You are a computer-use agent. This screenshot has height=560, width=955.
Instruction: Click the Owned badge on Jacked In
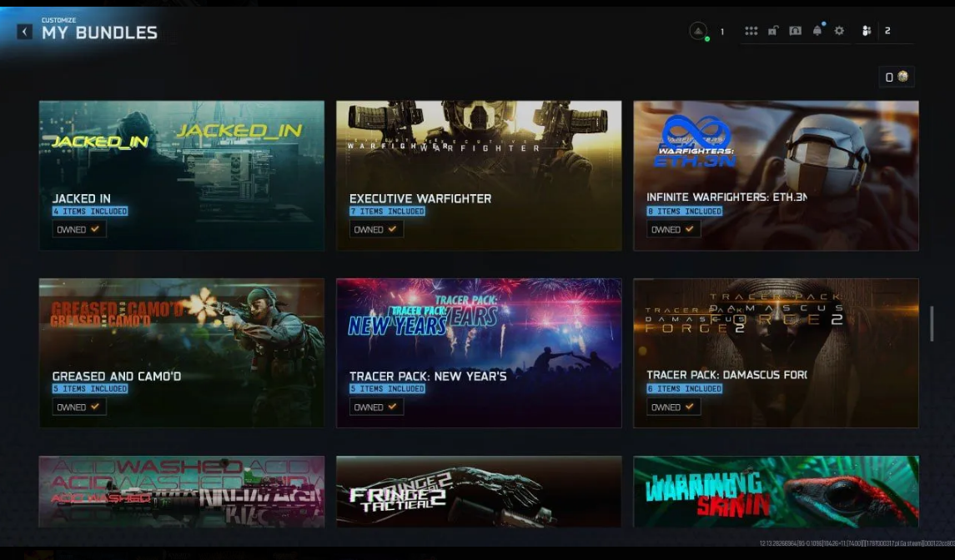click(79, 229)
